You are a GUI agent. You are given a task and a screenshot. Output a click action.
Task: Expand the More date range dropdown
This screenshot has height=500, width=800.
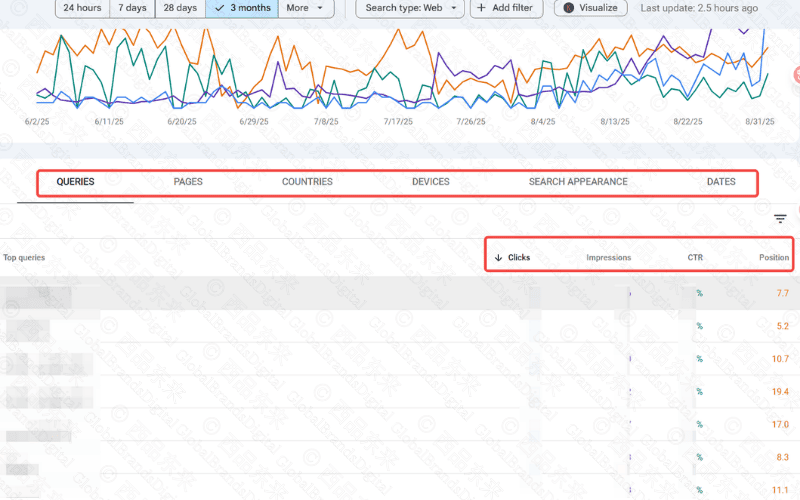[x=304, y=8]
